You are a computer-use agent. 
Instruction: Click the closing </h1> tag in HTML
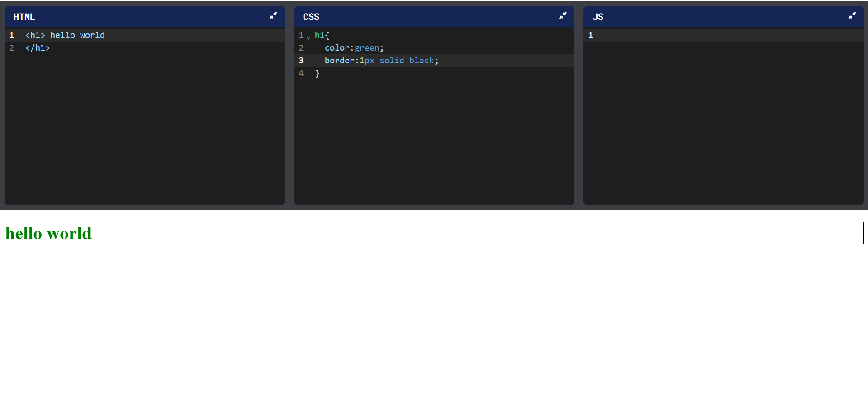pyautogui.click(x=38, y=48)
